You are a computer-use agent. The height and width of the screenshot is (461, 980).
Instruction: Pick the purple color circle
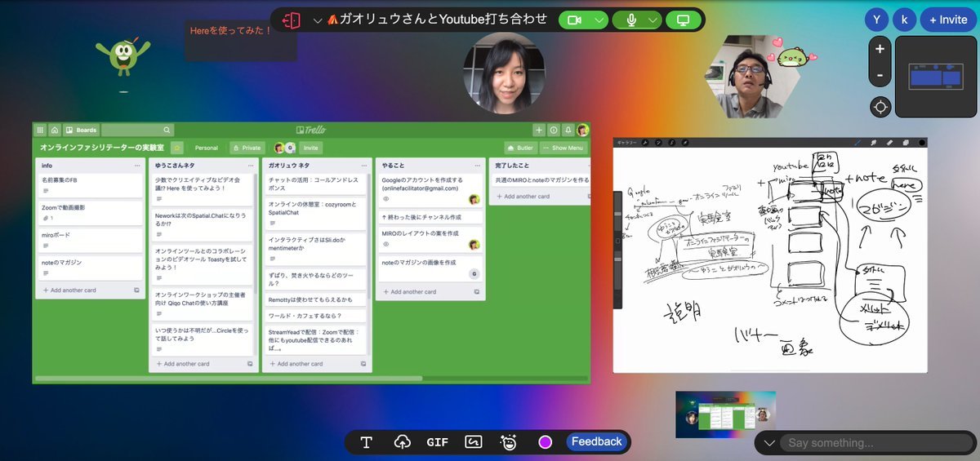pyautogui.click(x=545, y=442)
